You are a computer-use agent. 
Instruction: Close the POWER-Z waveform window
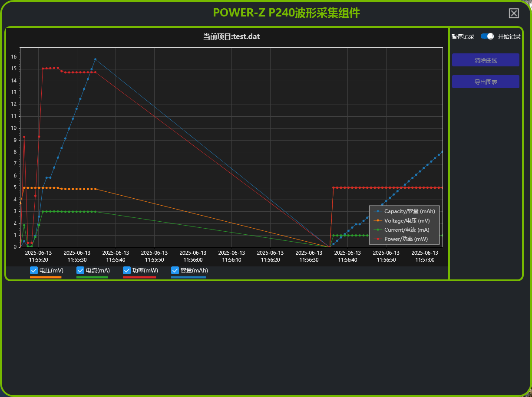point(514,13)
